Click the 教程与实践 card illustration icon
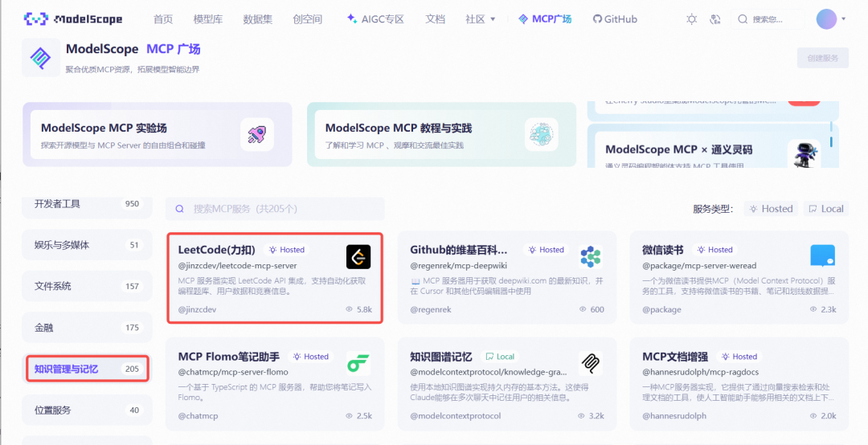The image size is (868, 445). tap(541, 134)
